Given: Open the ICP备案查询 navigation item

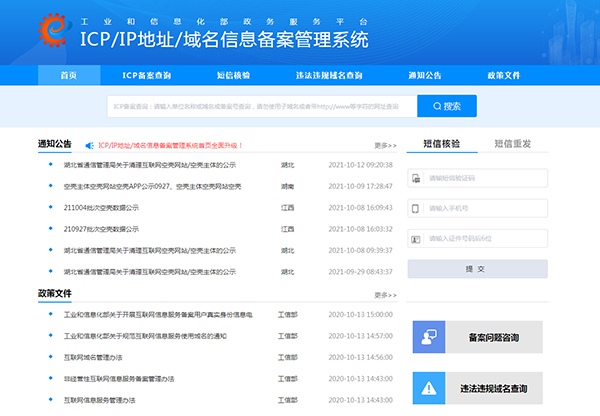Looking at the screenshot, I should click(x=148, y=75).
